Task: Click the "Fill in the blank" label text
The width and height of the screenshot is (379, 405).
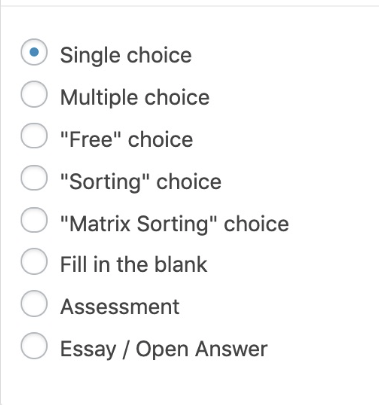Action: 134,265
